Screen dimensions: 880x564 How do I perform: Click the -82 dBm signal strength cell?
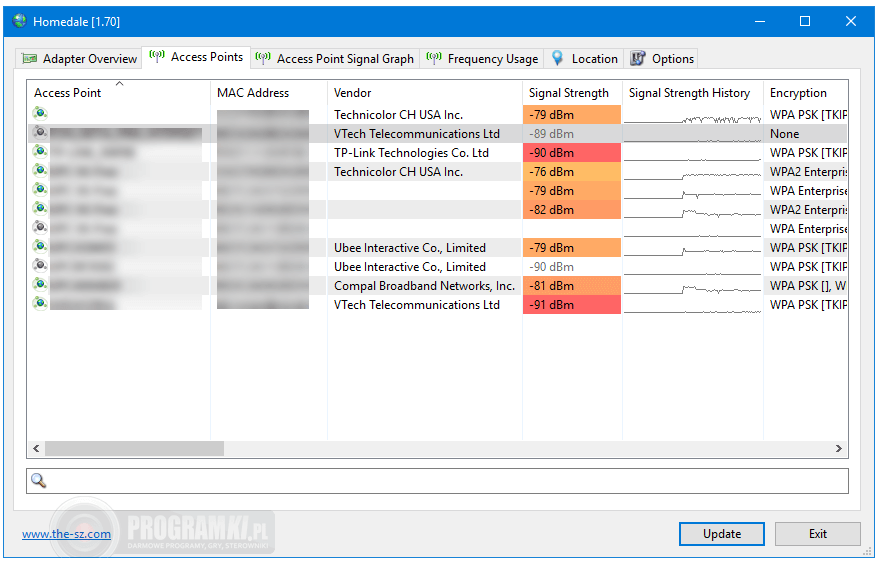point(572,210)
